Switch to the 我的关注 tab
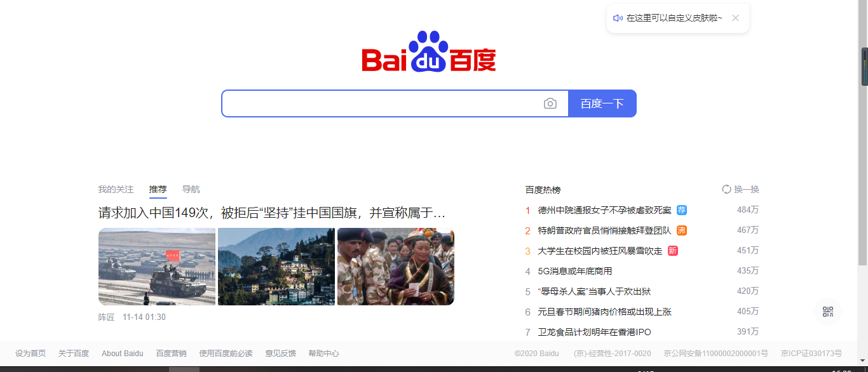The image size is (868, 372). click(116, 189)
